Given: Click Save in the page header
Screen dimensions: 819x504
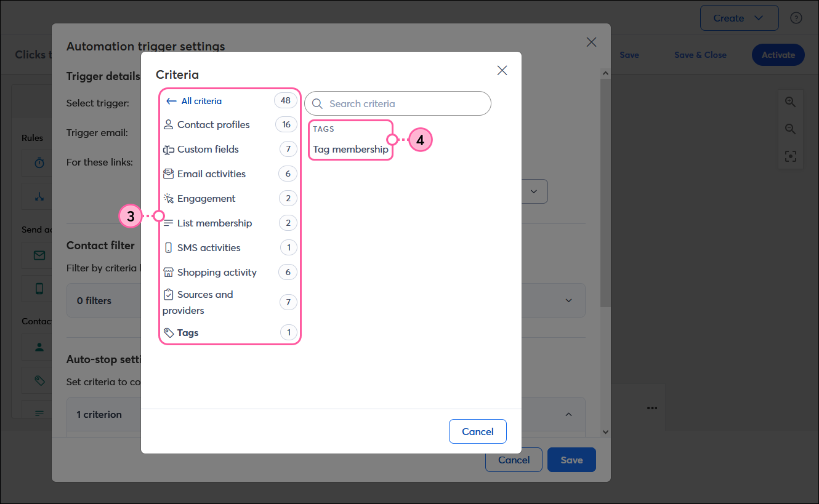Looking at the screenshot, I should pos(629,55).
